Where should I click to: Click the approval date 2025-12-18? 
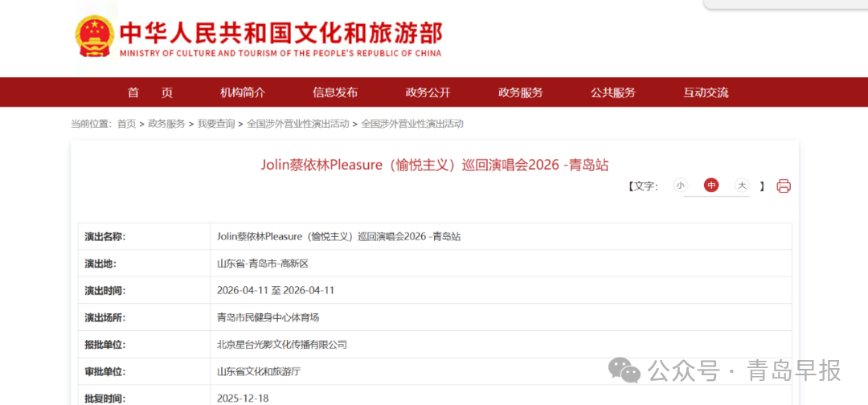[x=243, y=399]
